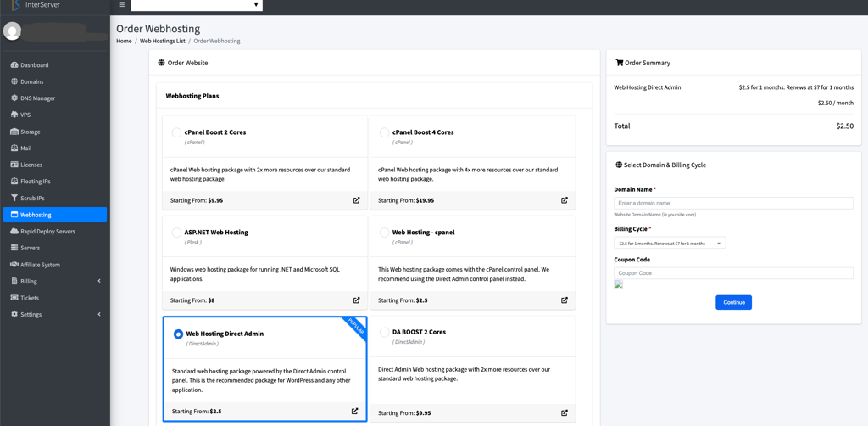
Task: Select ASP.NET Web Hosting plan
Action: tap(176, 233)
